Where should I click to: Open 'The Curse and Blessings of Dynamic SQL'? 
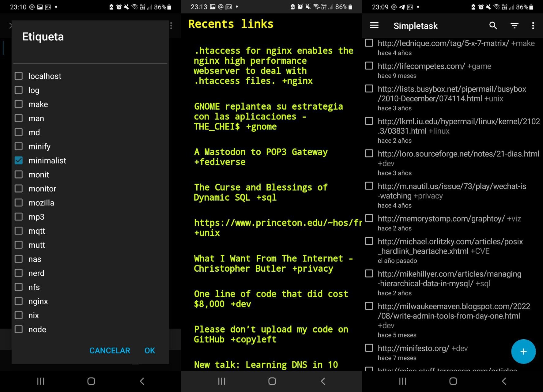coord(261,192)
